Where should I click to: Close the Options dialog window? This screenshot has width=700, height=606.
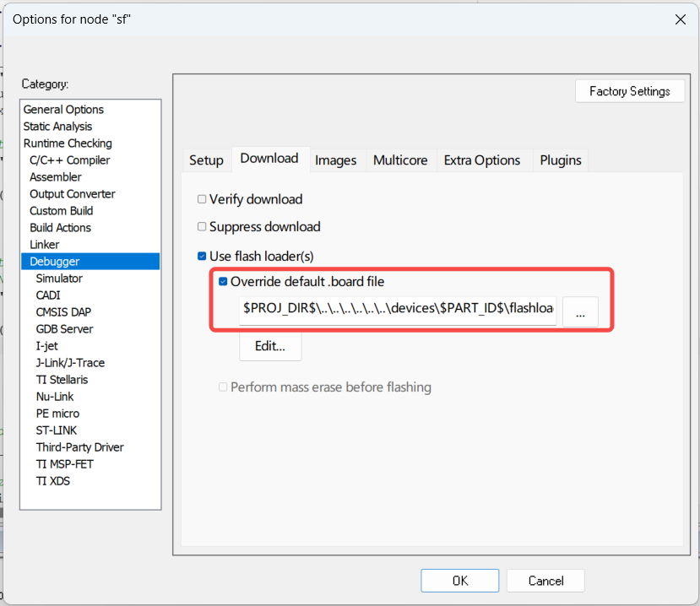pos(680,19)
